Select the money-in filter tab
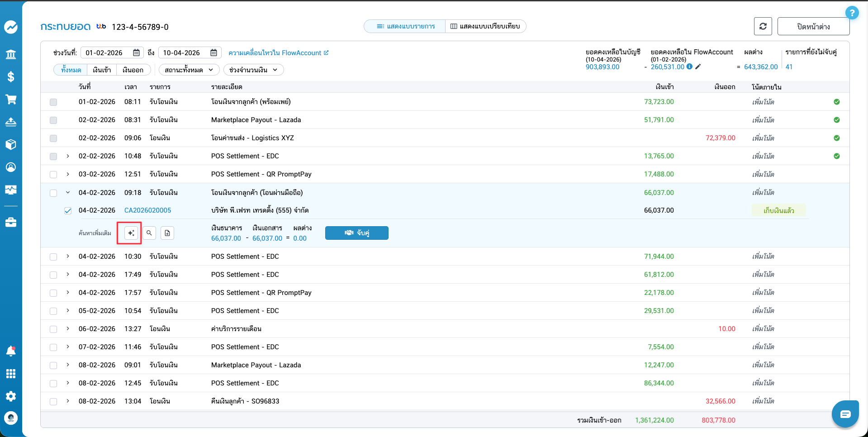Screen dimensions: 868x437 [102, 70]
